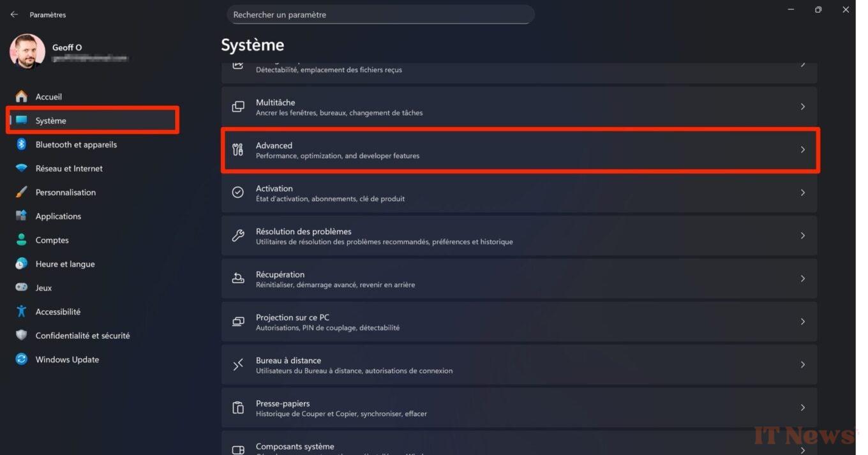Click the Bluetooth et appareils icon
Screen dimensions: 868x455
21,144
